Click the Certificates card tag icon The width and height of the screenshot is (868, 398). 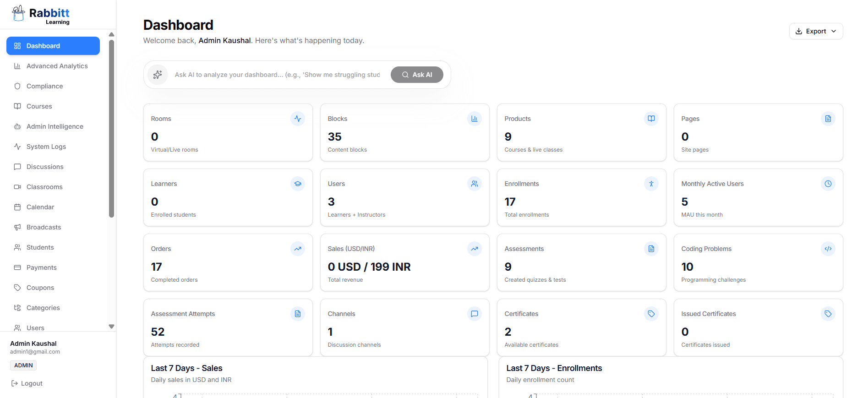[x=651, y=314]
